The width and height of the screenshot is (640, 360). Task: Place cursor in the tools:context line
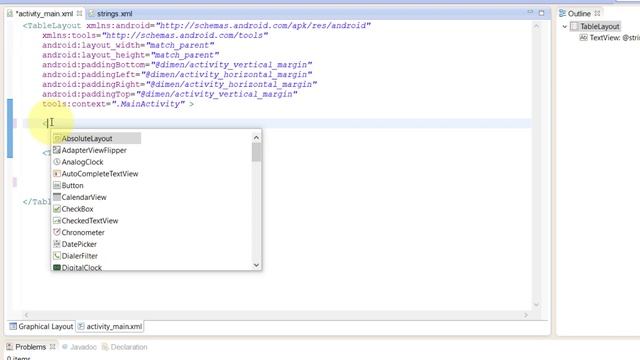point(118,104)
